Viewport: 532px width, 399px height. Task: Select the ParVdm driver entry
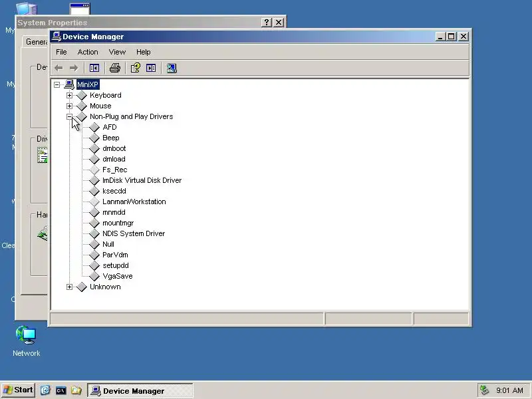click(x=115, y=255)
